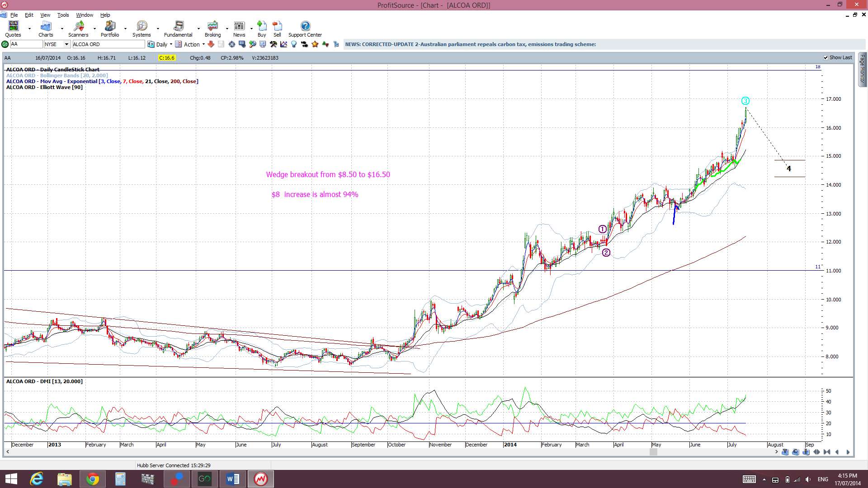Click the magnifier search chart icon
Viewport: 868px width, 488px height.
(x=252, y=44)
